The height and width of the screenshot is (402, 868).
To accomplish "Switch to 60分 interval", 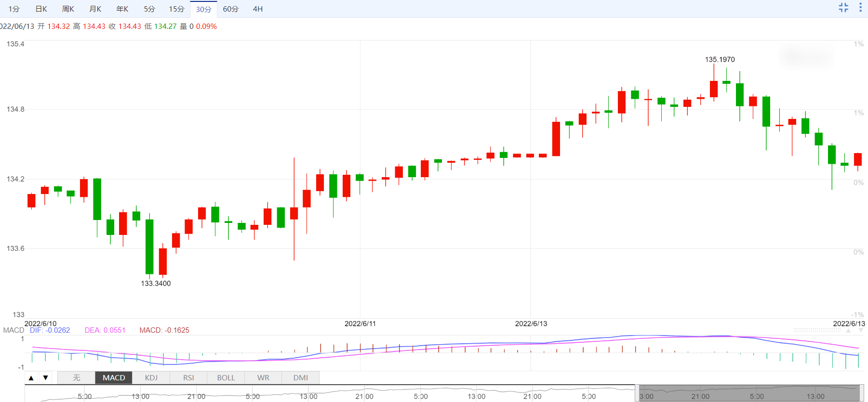I will [230, 9].
